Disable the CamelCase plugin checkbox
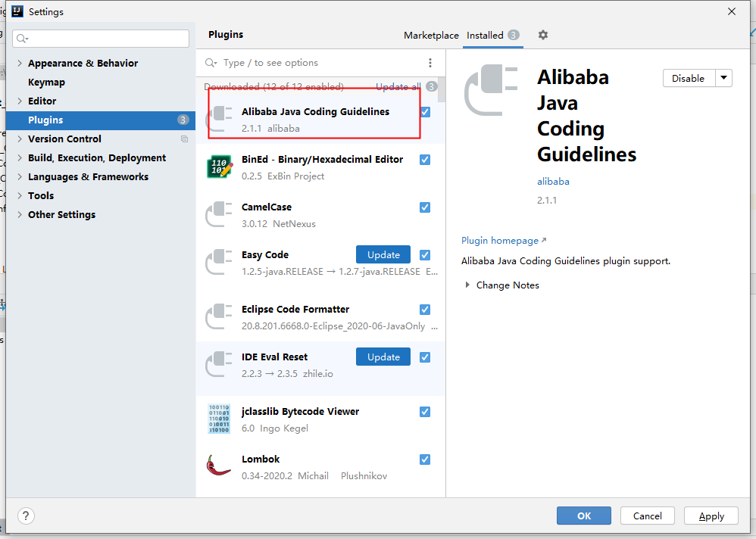 [x=425, y=207]
